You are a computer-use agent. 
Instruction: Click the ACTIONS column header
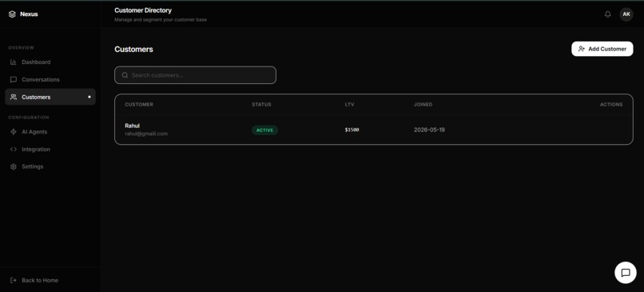[x=611, y=105]
